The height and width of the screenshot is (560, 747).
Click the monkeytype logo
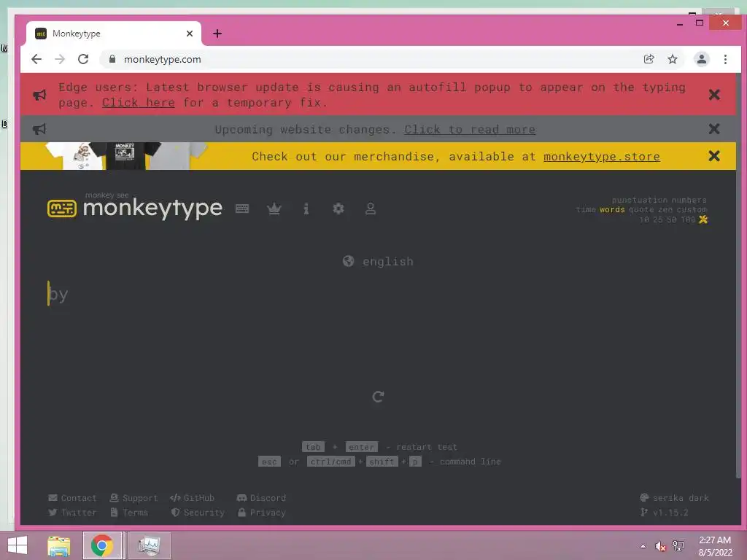point(135,208)
